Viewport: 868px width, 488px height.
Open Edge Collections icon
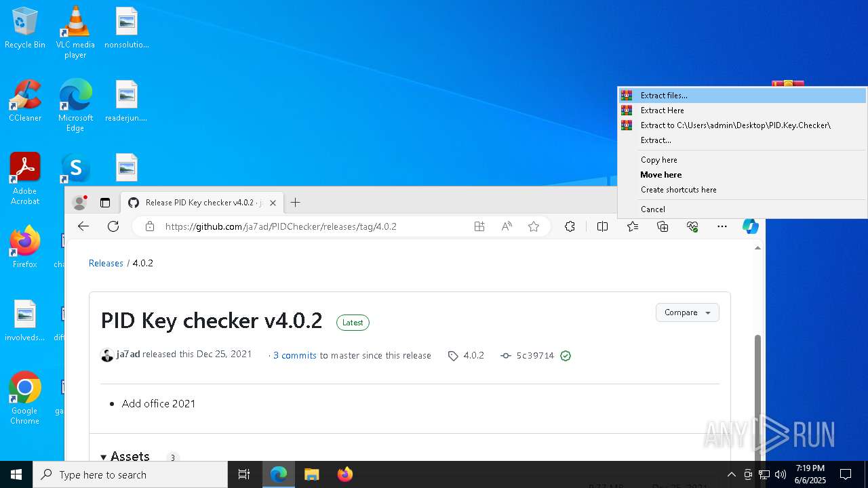pos(663,226)
